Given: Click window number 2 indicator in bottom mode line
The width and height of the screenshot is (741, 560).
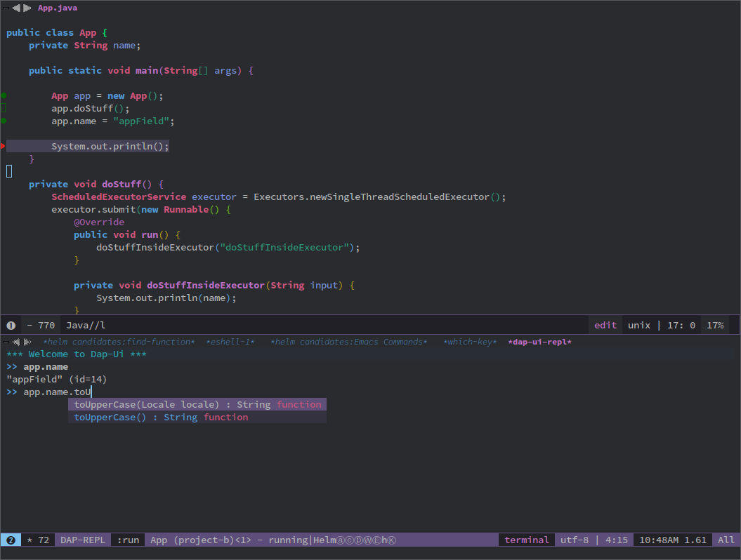Looking at the screenshot, I should point(11,540).
